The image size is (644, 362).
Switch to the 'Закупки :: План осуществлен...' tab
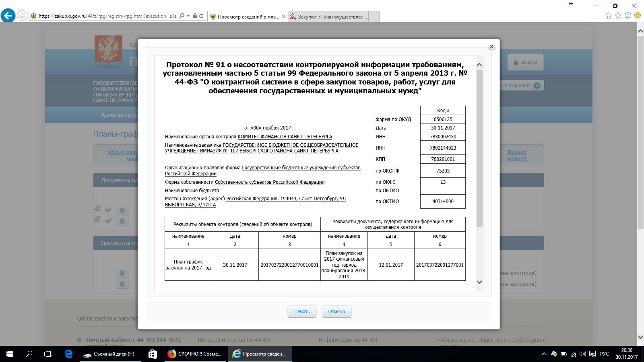(x=328, y=16)
